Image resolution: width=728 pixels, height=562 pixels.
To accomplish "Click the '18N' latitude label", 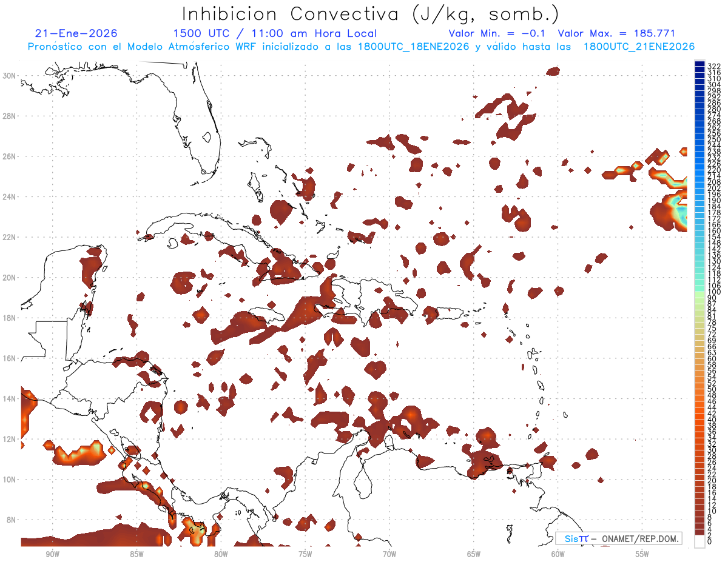I will 9,318.
